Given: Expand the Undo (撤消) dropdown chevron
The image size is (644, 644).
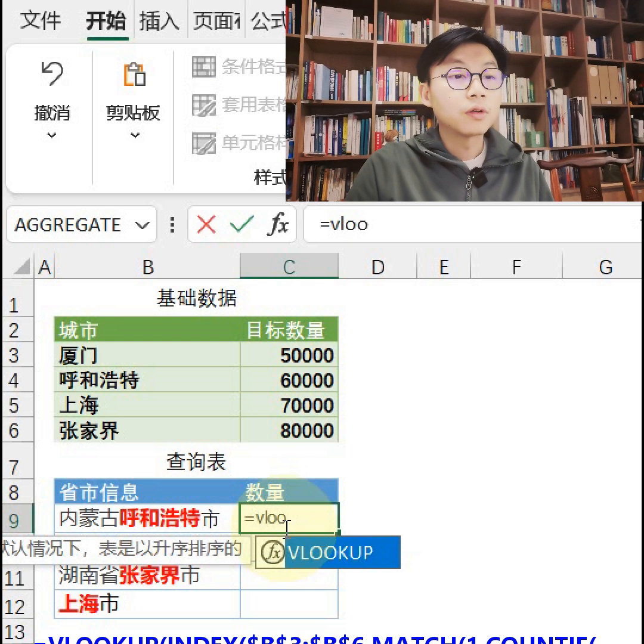Looking at the screenshot, I should point(52,135).
